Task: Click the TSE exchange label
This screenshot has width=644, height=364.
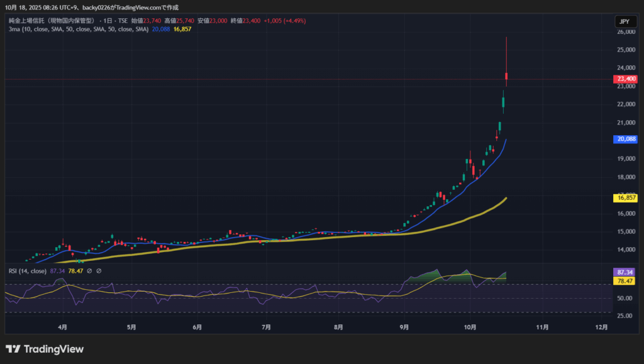Action: click(x=123, y=21)
